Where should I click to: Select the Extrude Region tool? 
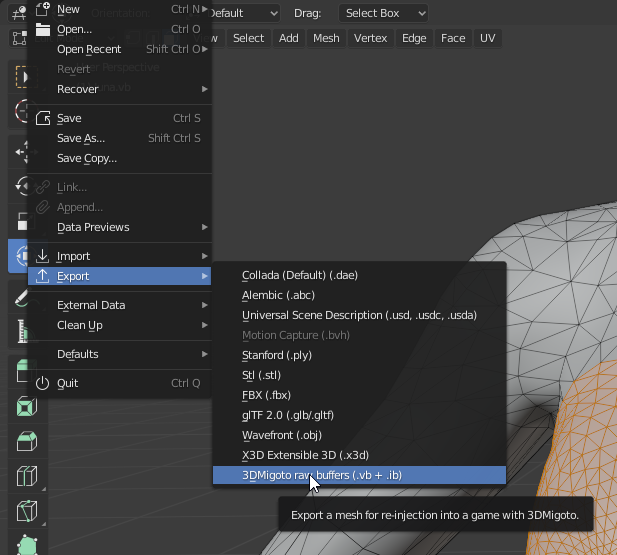[x=22, y=371]
